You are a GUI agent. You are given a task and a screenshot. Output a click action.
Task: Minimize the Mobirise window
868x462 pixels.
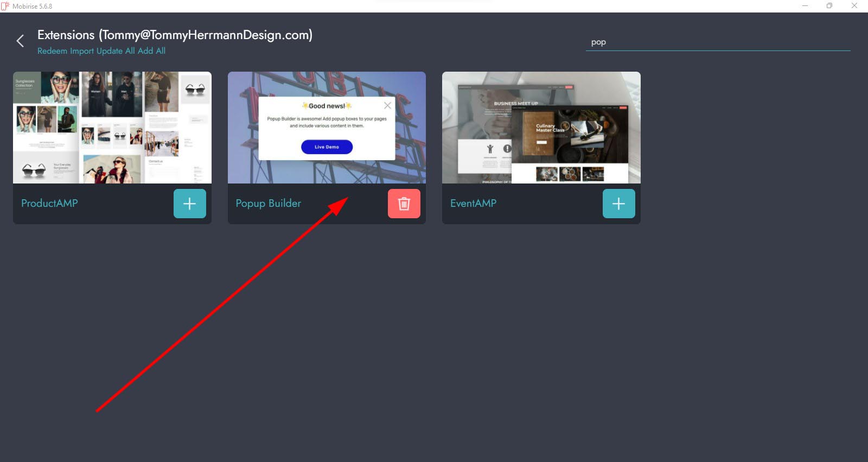tap(805, 6)
